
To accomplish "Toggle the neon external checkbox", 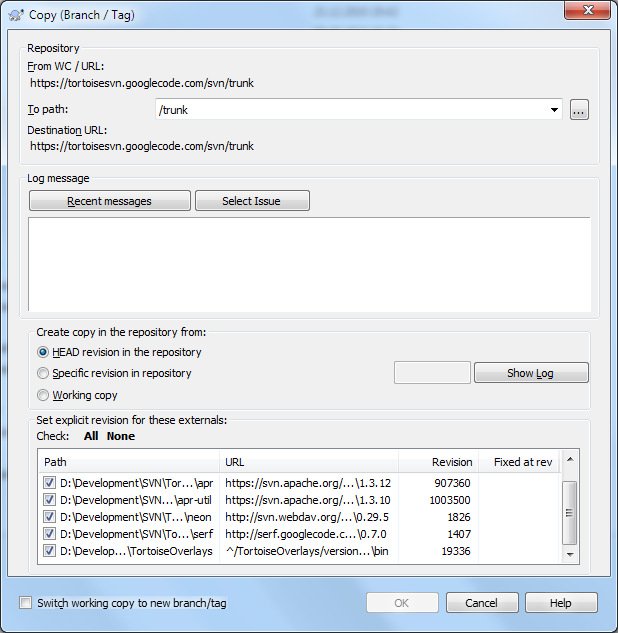I will click(x=50, y=517).
